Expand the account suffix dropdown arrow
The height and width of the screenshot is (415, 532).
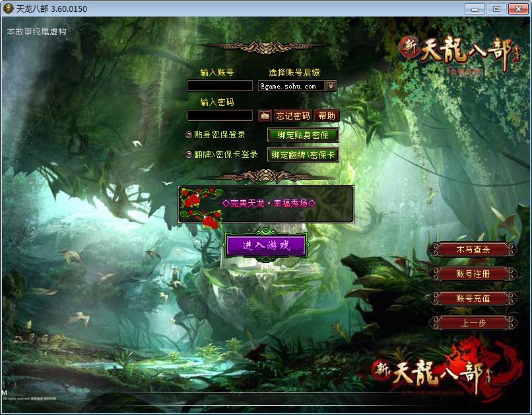tap(331, 86)
